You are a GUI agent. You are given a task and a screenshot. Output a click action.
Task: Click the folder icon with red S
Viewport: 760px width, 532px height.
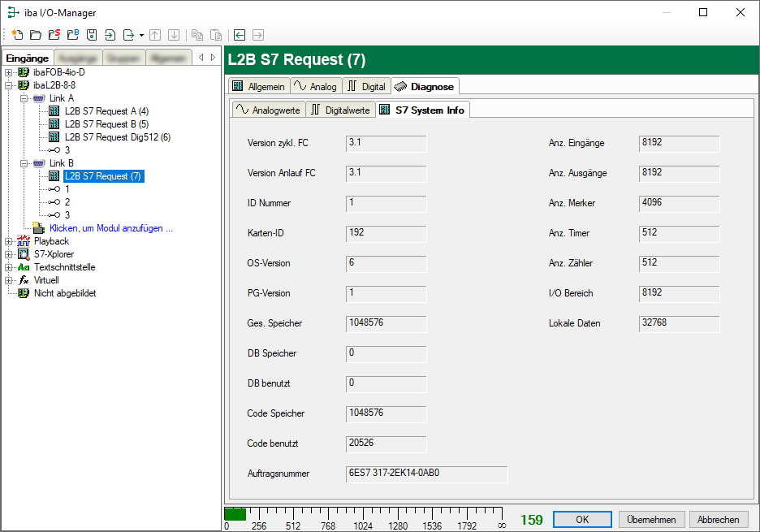[x=54, y=35]
